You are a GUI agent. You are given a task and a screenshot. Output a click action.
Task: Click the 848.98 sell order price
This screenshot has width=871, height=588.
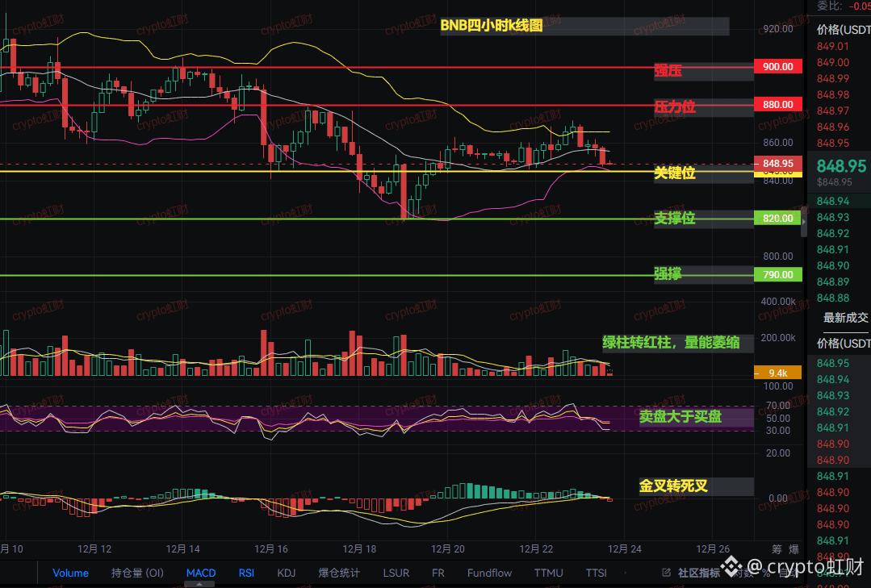coord(833,94)
